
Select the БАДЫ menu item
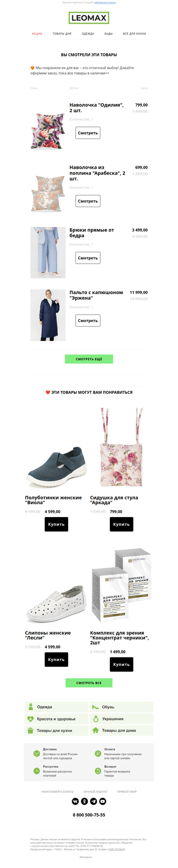click(109, 34)
